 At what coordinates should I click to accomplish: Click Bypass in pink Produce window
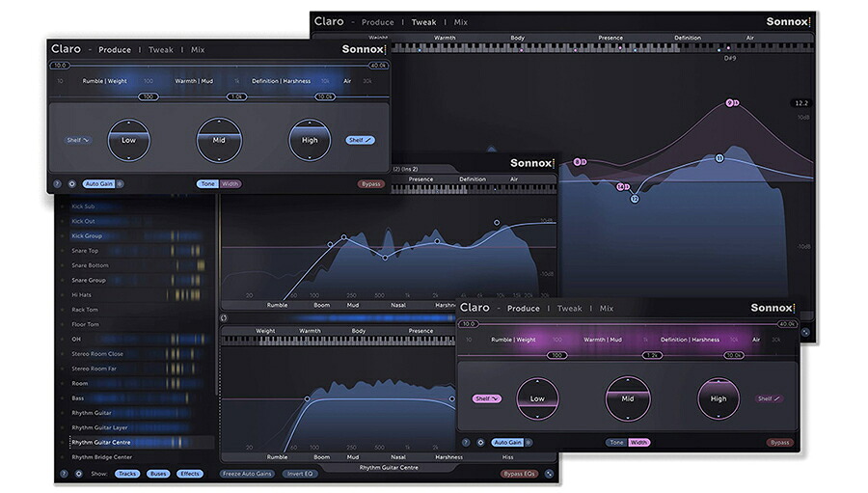coord(779,443)
